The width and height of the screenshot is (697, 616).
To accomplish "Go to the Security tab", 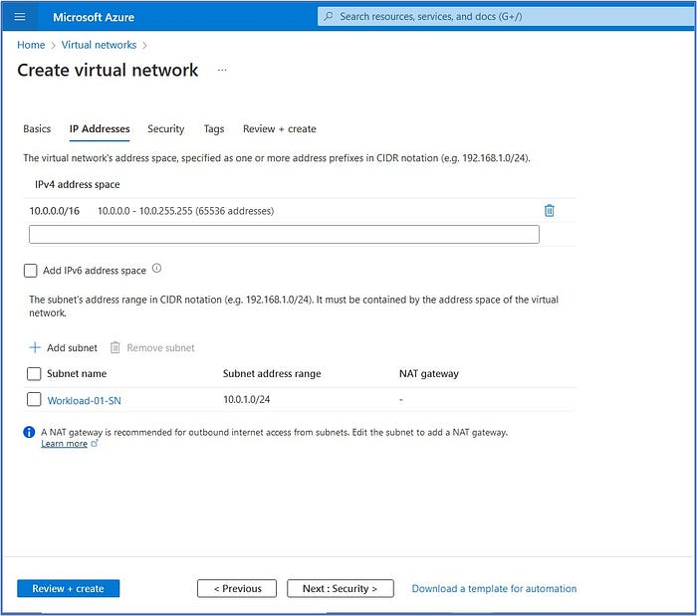I will tap(166, 128).
